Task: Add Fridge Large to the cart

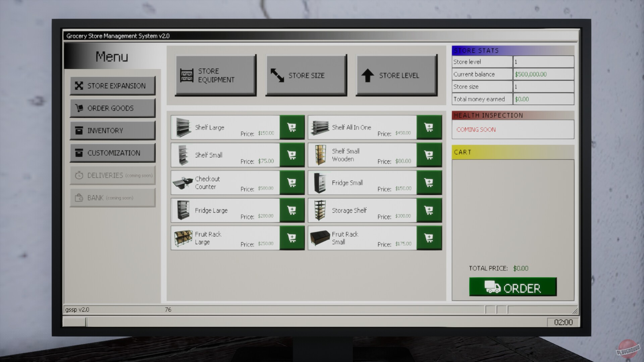Action: click(292, 210)
